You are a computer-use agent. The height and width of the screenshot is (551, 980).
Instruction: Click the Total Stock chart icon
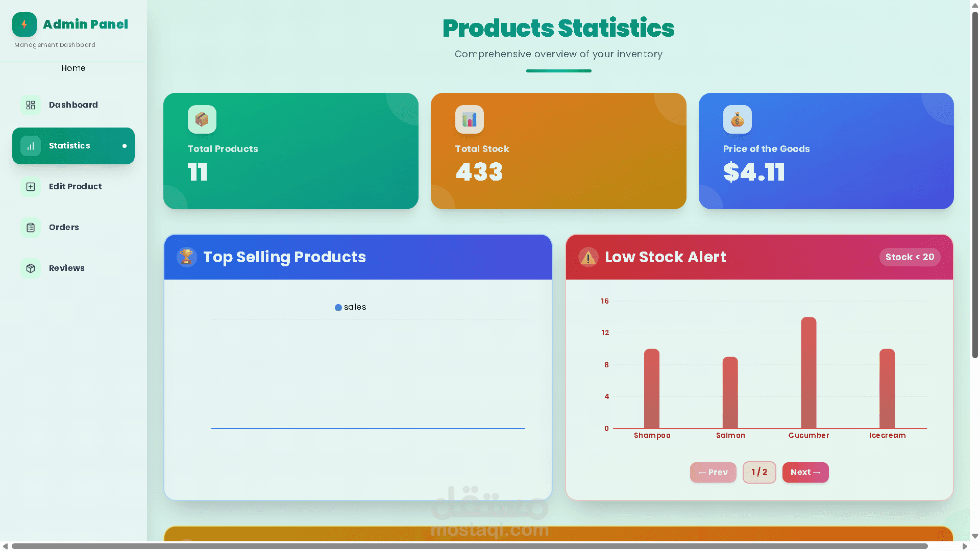click(x=469, y=119)
